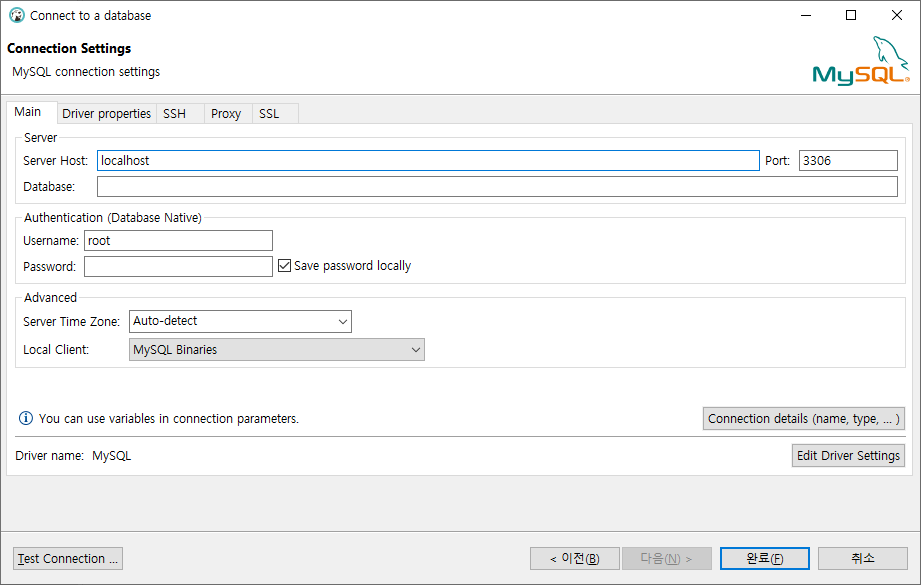Viewport: 921px width, 585px height.
Task: Click the 'MySQL connection settings' subtitle
Action: point(86,72)
